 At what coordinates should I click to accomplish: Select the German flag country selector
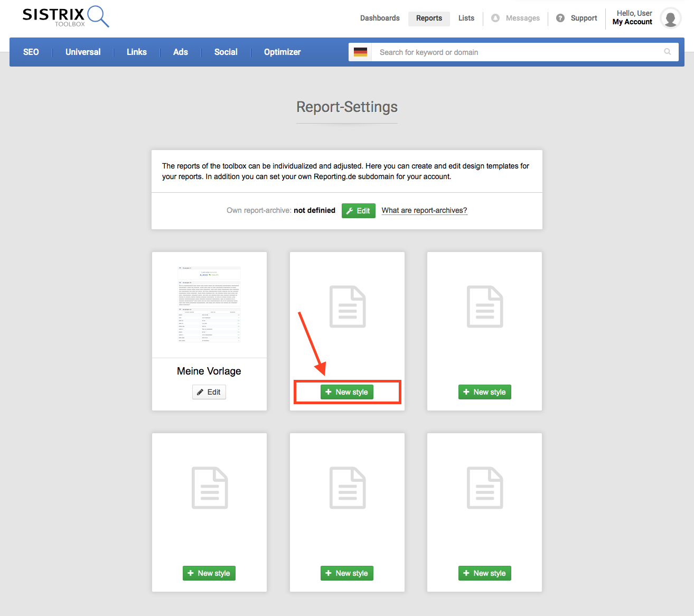click(x=361, y=52)
